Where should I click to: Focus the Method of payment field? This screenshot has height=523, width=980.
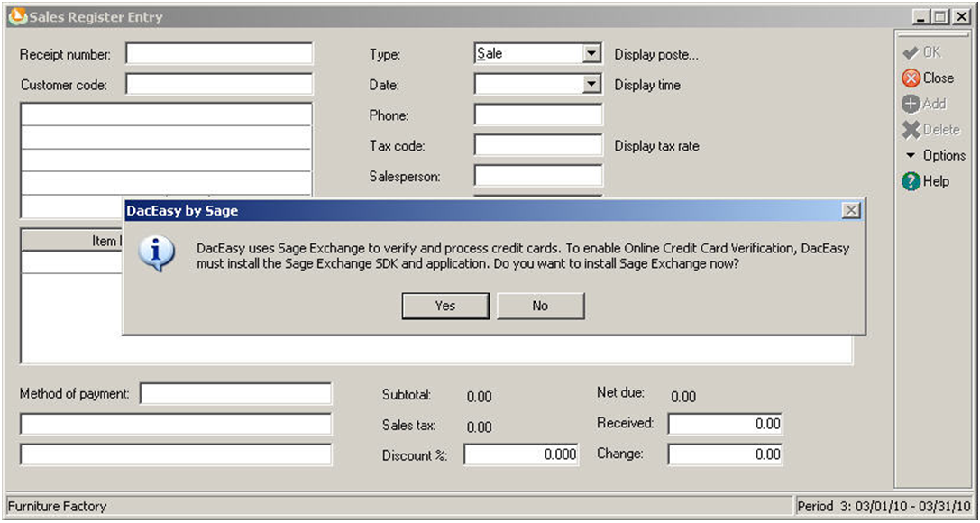coord(235,394)
